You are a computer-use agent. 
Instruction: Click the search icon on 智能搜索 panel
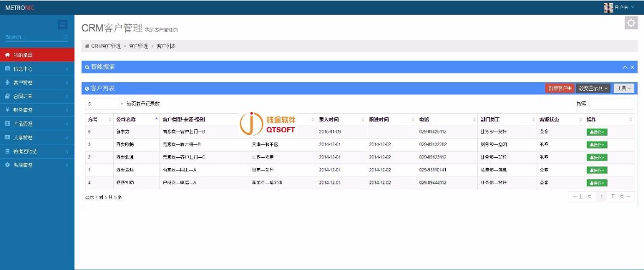(87, 67)
